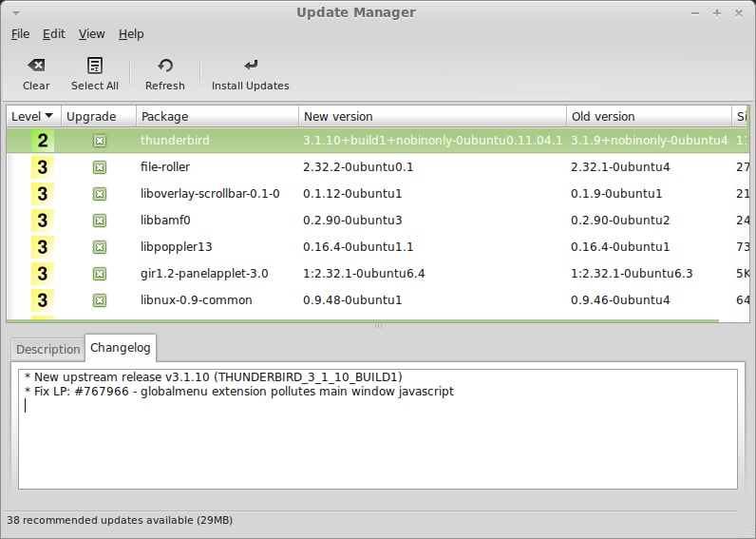Click new version 0.1.12-0ubuntu1
Viewport: 756px width, 539px height.
tap(352, 194)
